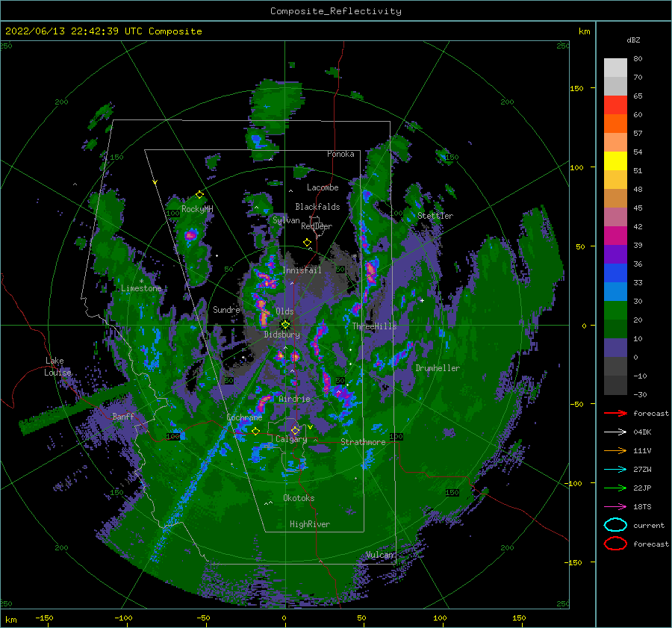Click the Sylvan city label
The width and height of the screenshot is (672, 628).
(x=286, y=220)
